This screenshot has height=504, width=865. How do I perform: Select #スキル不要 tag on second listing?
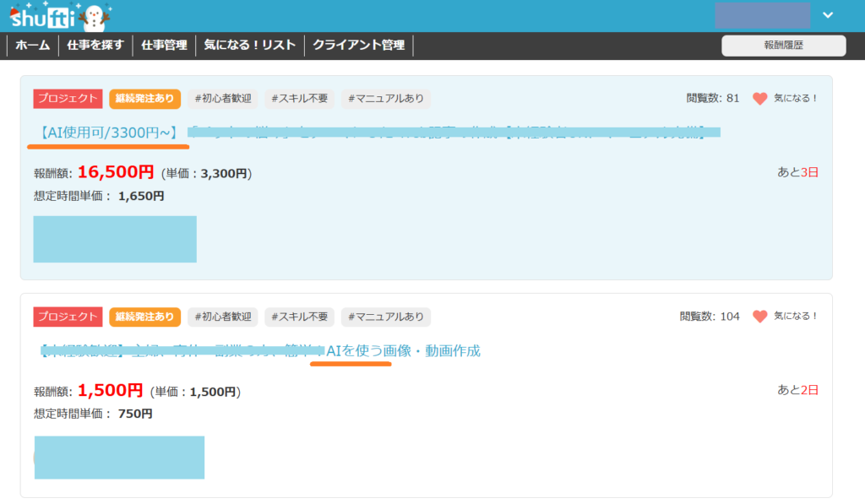pos(300,317)
